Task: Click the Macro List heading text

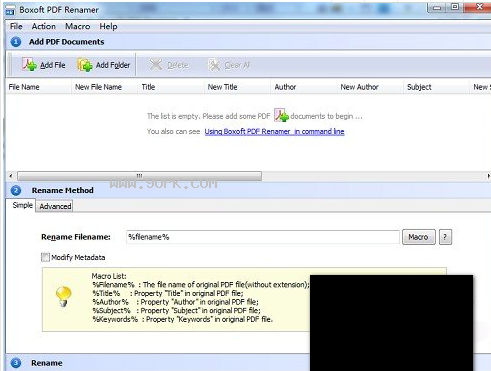Action: click(109, 276)
